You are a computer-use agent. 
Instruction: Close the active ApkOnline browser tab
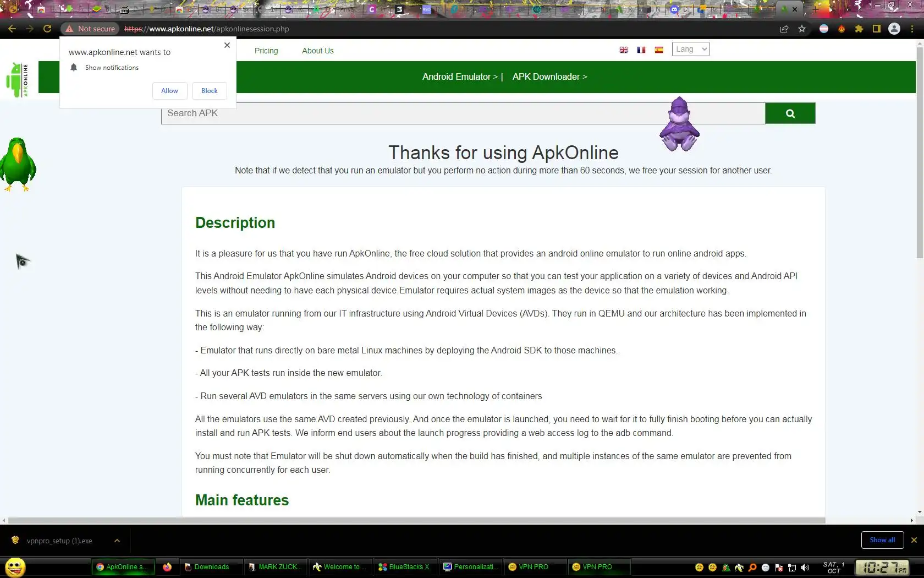click(x=795, y=9)
